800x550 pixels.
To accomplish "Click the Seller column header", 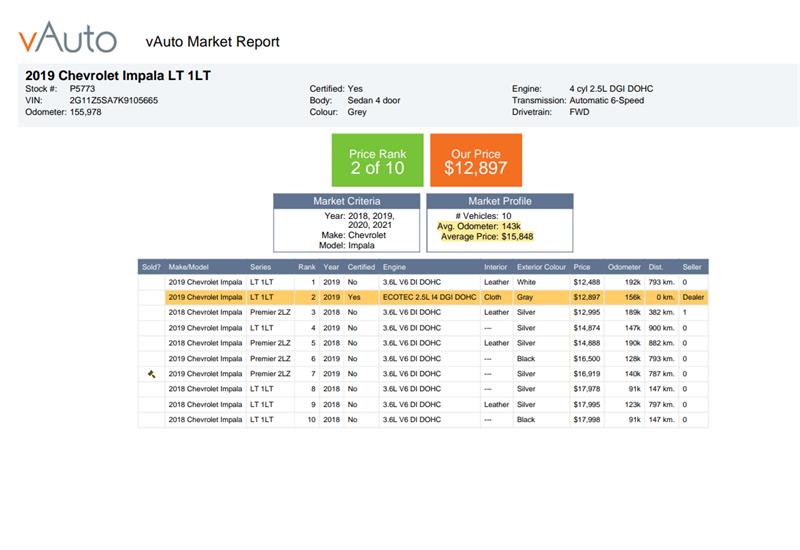I will tap(692, 267).
